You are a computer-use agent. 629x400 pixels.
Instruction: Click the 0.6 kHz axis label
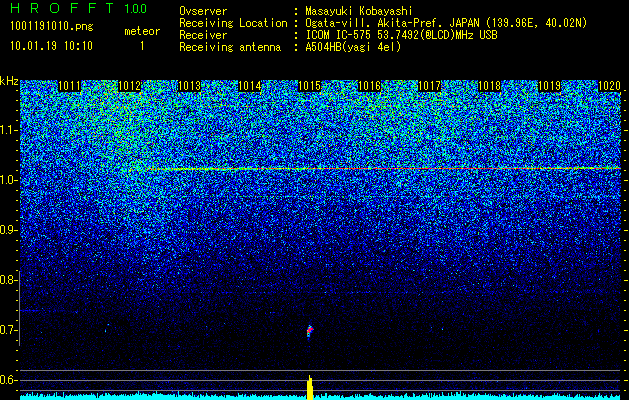tap(7, 380)
